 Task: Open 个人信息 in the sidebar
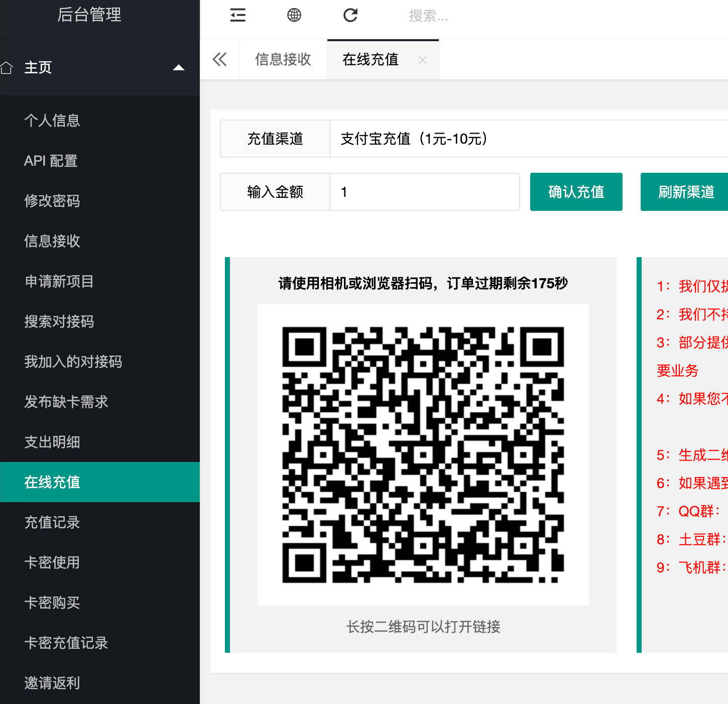(100, 121)
